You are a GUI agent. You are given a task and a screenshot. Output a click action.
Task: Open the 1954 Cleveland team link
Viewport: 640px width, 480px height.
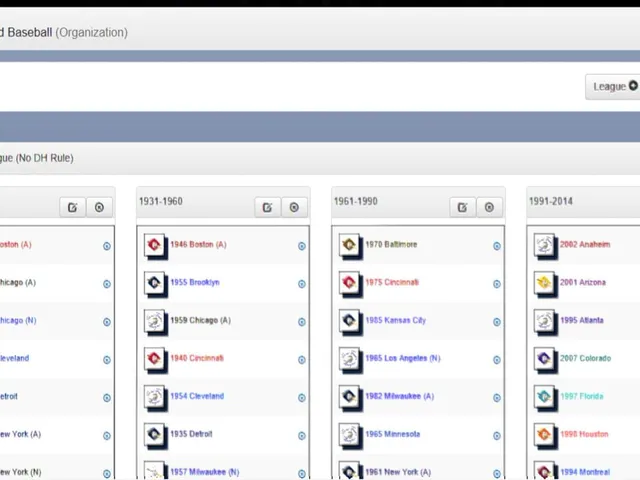[197, 396]
